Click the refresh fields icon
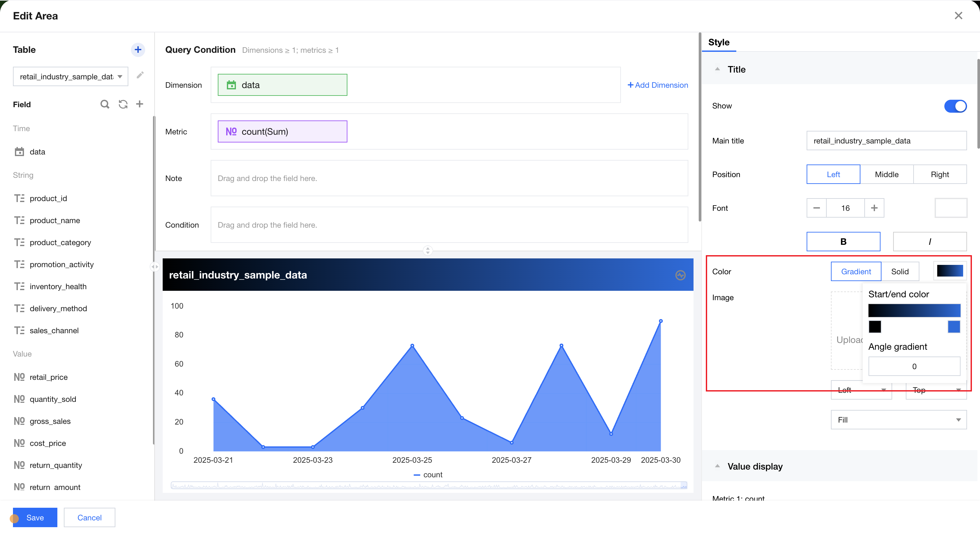The height and width of the screenshot is (533, 980). click(123, 104)
